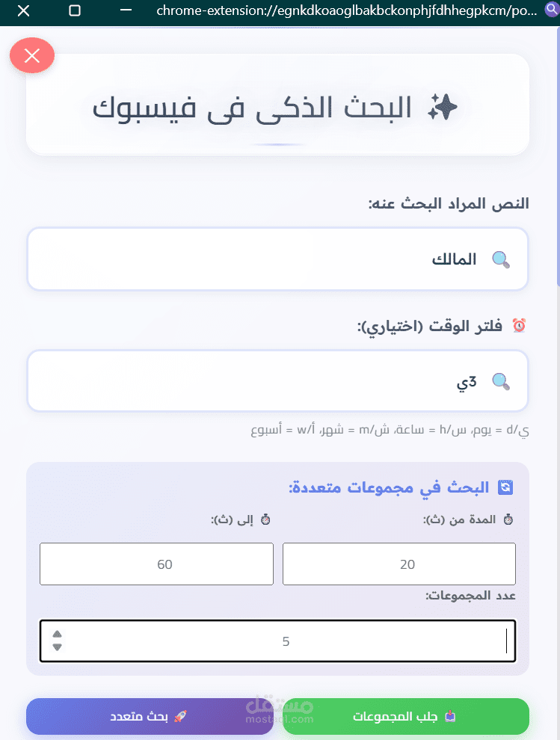Click the groups count field showing 5
The image size is (560, 740).
click(x=284, y=641)
